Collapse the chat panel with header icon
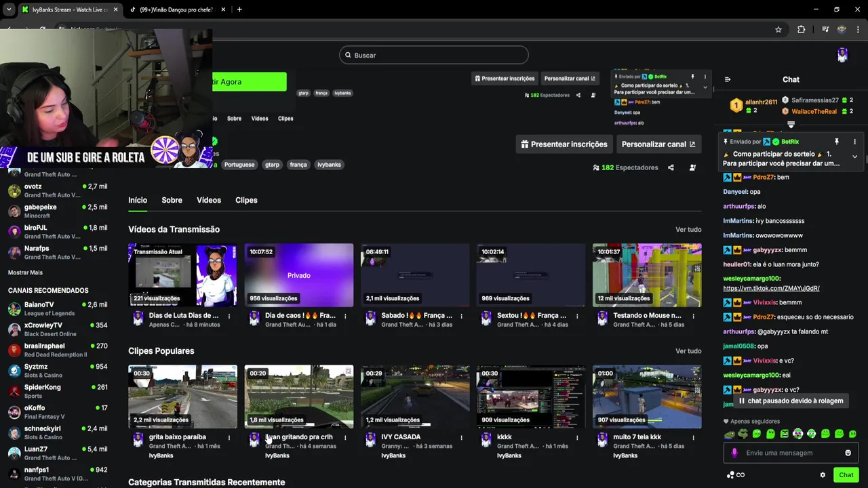 728,79
